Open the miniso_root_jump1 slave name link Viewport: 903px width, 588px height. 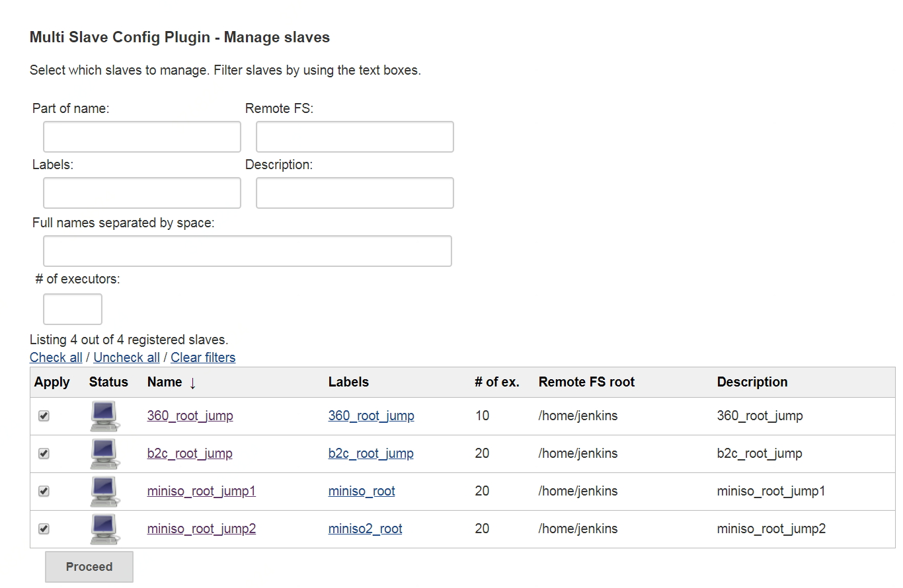pyautogui.click(x=201, y=491)
